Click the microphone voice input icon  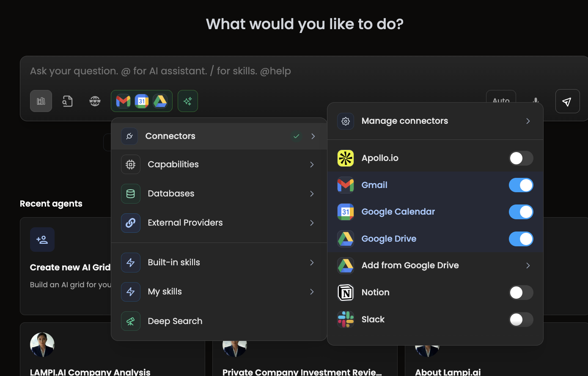pyautogui.click(x=536, y=101)
